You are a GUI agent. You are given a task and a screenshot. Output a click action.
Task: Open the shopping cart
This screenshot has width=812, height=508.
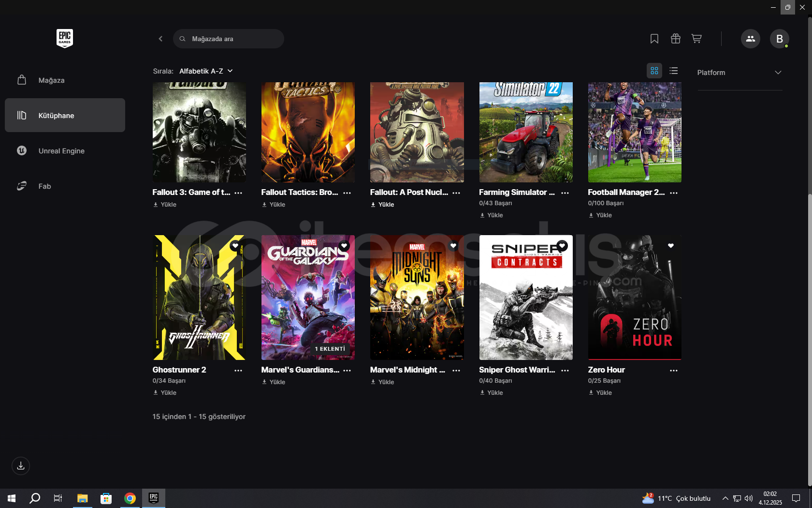pyautogui.click(x=696, y=39)
